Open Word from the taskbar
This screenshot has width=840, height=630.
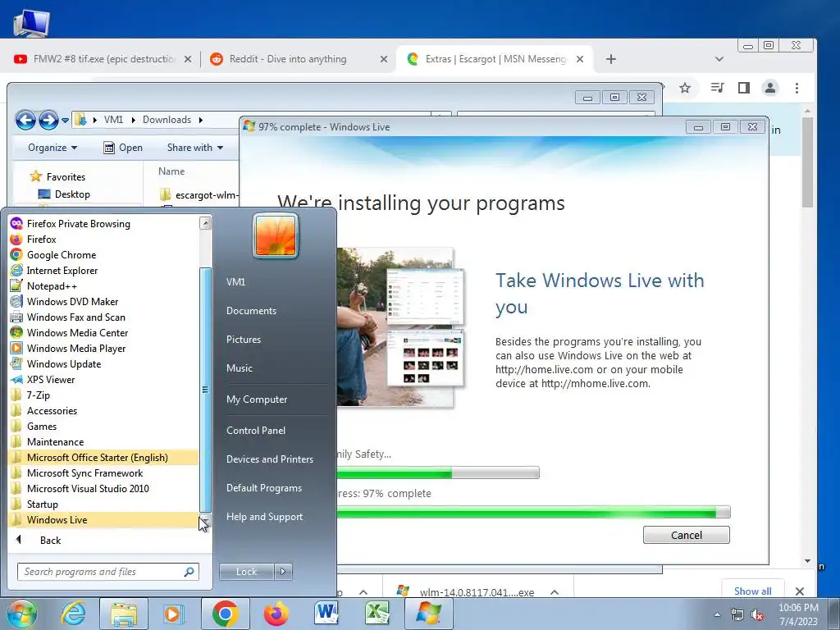[x=326, y=614]
